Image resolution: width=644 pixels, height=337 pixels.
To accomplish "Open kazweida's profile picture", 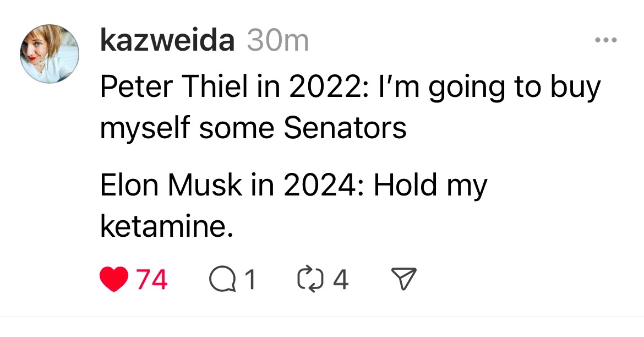I will tap(50, 54).
